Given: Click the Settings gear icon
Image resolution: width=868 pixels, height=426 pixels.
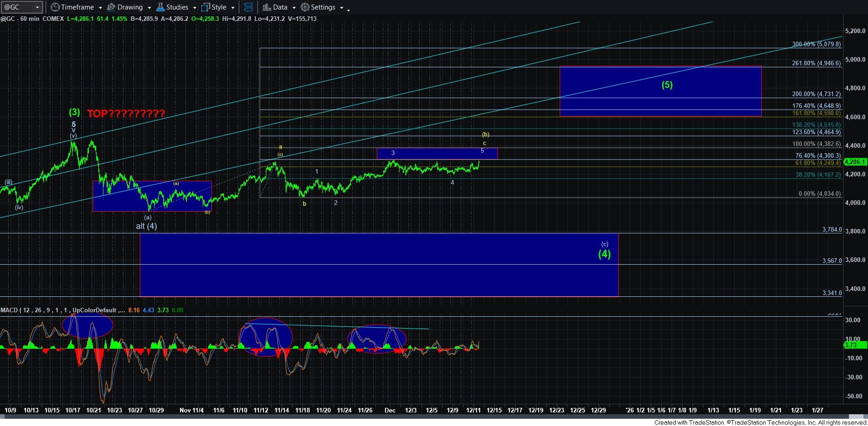Looking at the screenshot, I should coord(305,7).
